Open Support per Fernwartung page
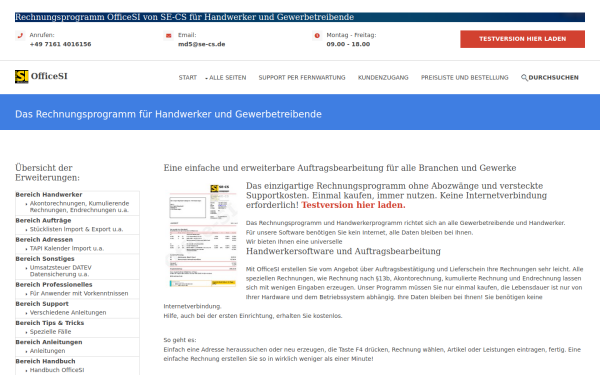 pyautogui.click(x=302, y=78)
